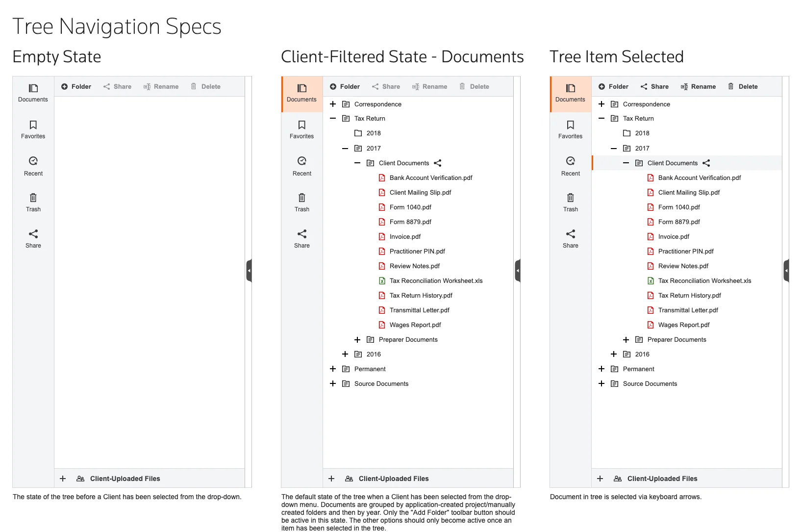Expand Client-Uploaded Files in Tree Item Selected panel
802x532 pixels.
600,479
